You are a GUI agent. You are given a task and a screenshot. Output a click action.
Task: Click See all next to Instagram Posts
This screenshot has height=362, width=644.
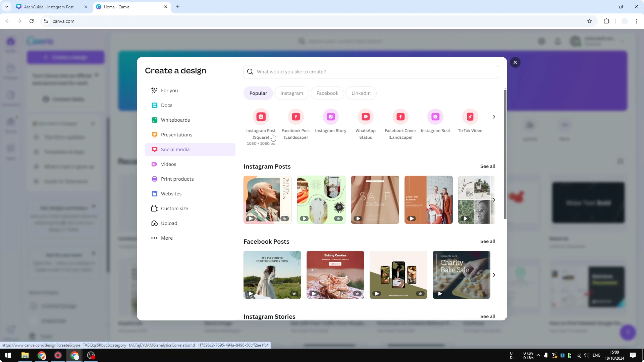tap(488, 166)
